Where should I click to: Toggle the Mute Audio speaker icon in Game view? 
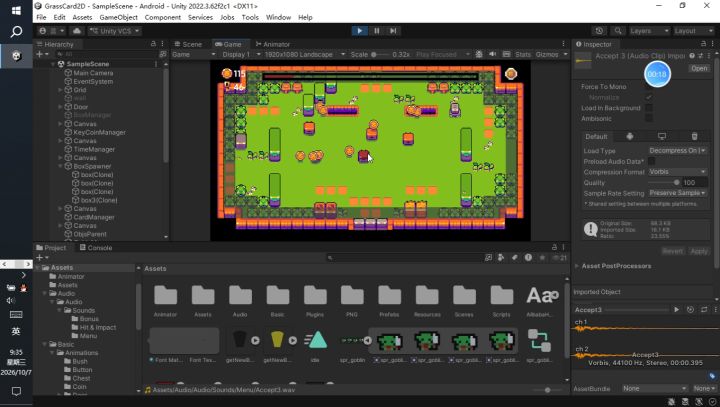[x=492, y=54]
